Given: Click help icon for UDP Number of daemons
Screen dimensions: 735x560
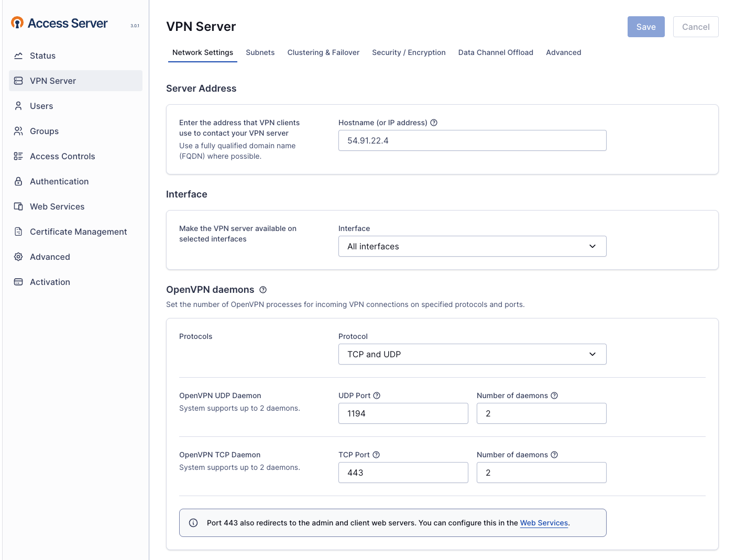Looking at the screenshot, I should 554,396.
